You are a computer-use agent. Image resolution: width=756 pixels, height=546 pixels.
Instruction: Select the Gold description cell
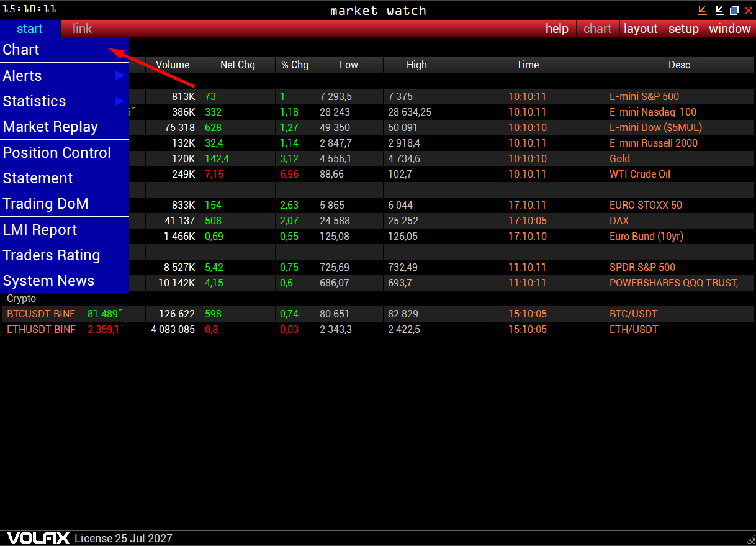[679, 158]
